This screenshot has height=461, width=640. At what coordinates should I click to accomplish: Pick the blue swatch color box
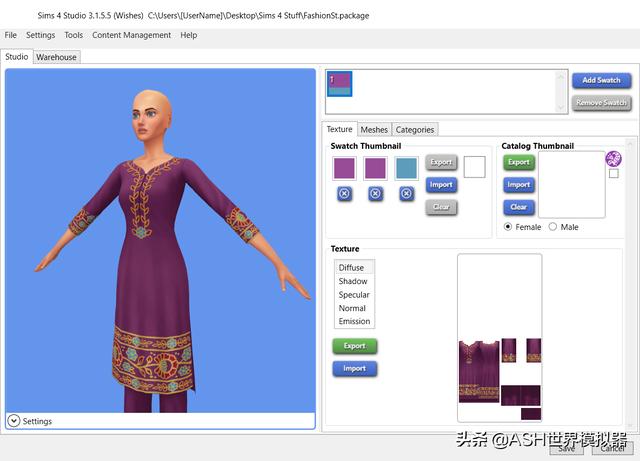point(406,168)
